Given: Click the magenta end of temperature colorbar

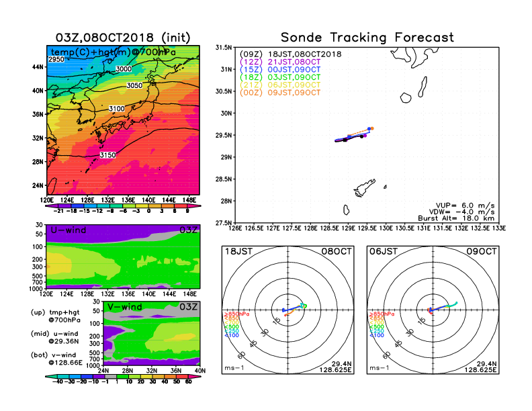Looking at the screenshot, I should coord(195,206).
